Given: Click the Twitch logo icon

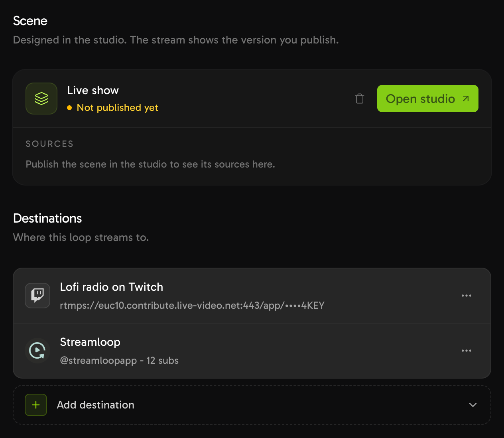Looking at the screenshot, I should point(37,296).
